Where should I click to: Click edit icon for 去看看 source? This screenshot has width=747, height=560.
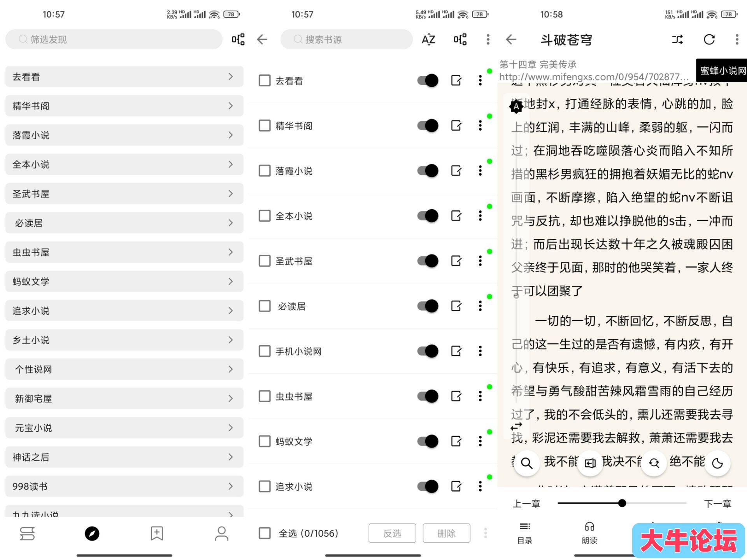[456, 80]
